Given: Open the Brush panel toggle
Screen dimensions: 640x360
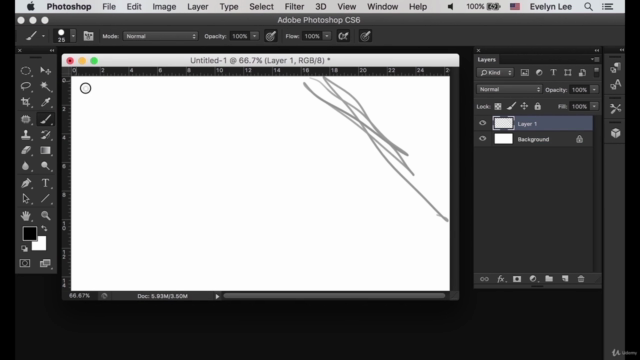Looking at the screenshot, I should pyautogui.click(x=88, y=36).
